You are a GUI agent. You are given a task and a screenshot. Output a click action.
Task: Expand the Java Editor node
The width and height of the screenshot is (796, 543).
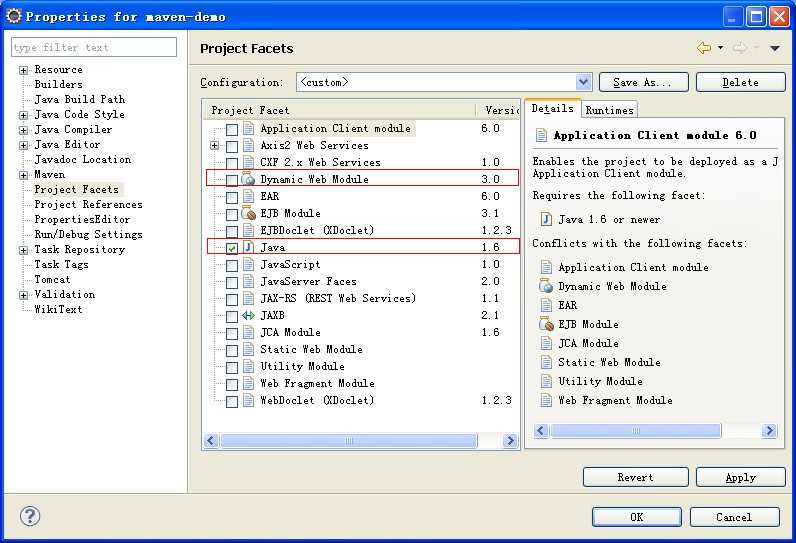(x=23, y=145)
